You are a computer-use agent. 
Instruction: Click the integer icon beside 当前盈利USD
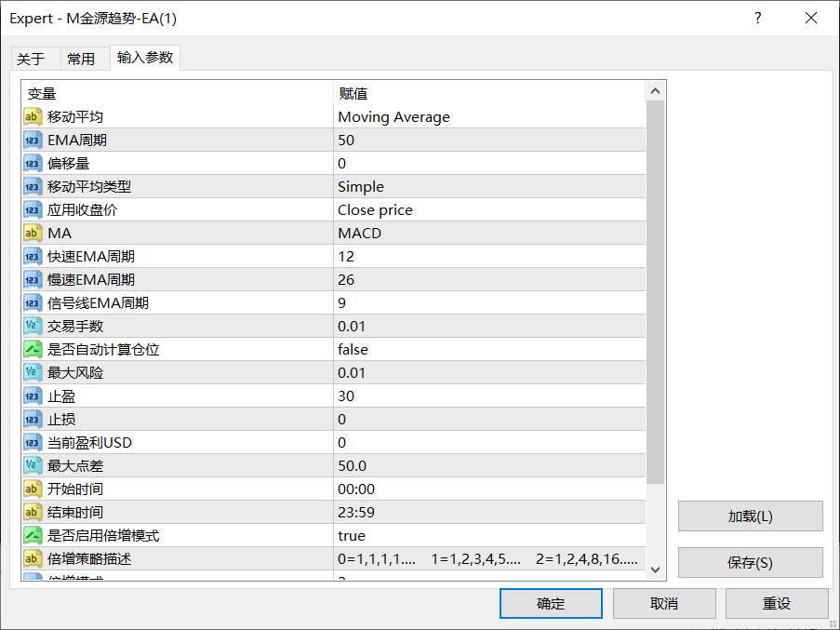pyautogui.click(x=33, y=443)
